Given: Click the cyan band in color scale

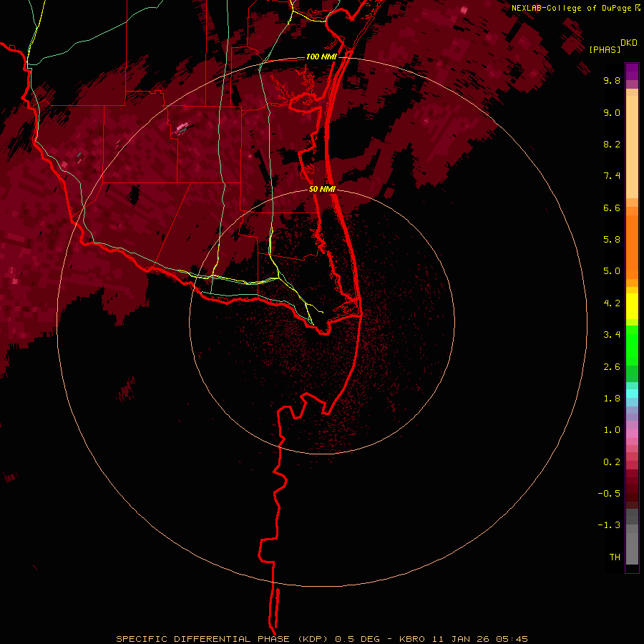Looking at the screenshot, I should 632,394.
